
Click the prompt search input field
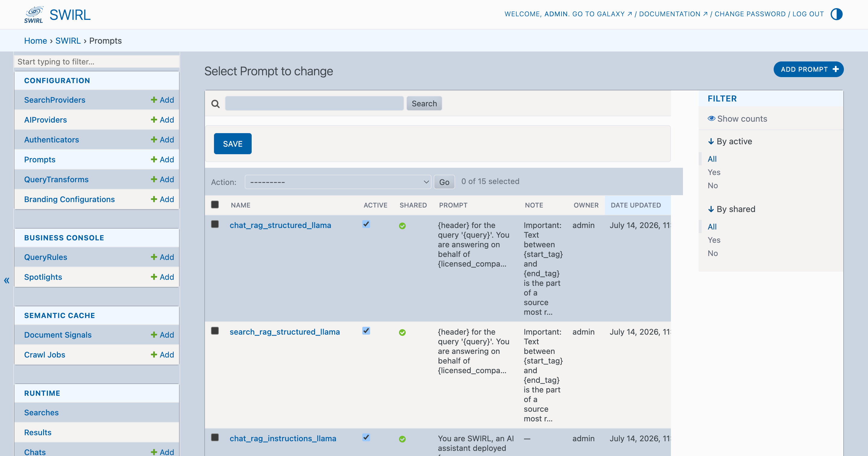tap(314, 103)
